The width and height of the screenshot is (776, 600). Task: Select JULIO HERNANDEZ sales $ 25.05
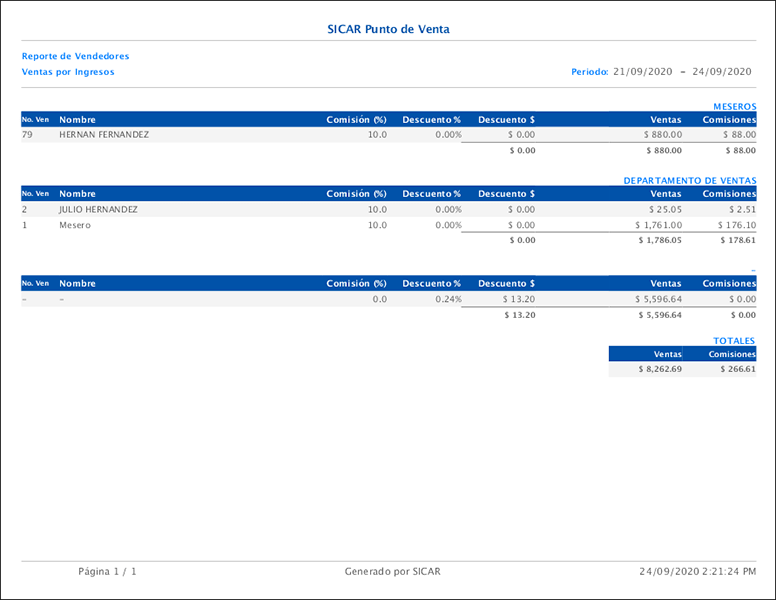(x=666, y=209)
